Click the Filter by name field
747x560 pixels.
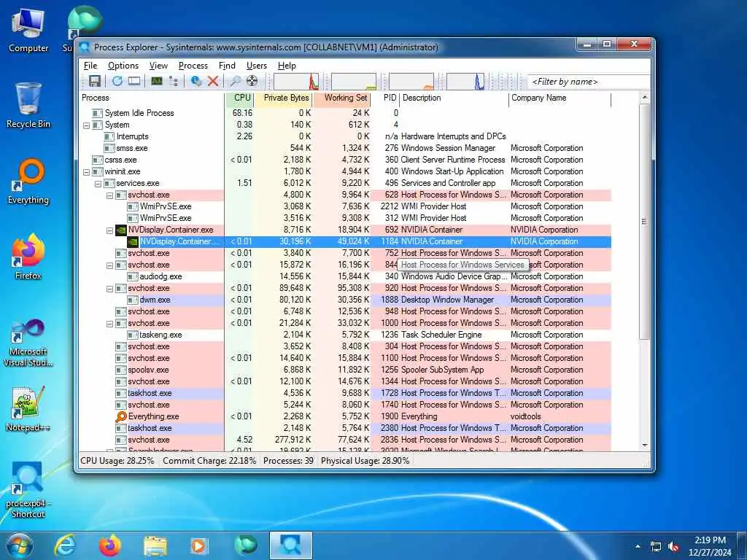pos(589,82)
